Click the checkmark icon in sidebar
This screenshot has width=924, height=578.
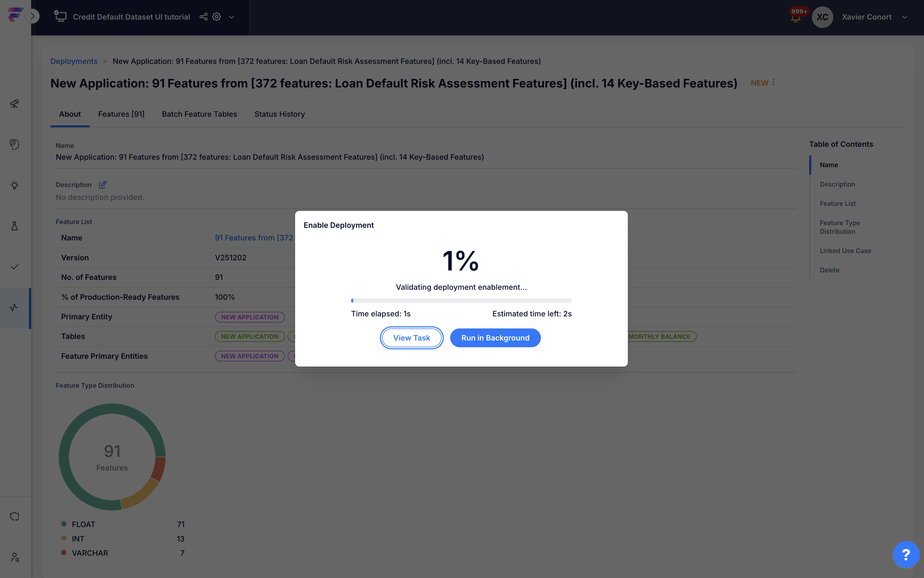14,267
